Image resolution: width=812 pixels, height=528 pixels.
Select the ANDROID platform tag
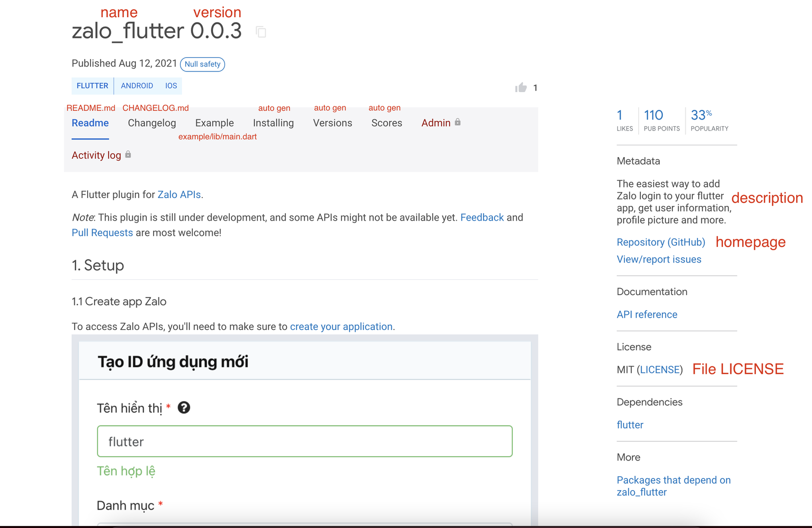pos(137,86)
